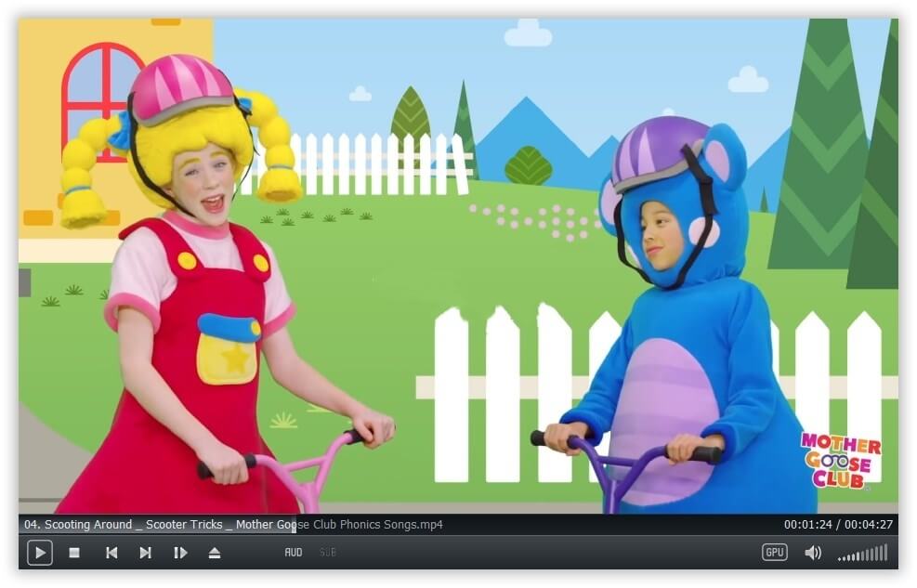
Task: Open the AUD audio track selector
Action: click(294, 553)
